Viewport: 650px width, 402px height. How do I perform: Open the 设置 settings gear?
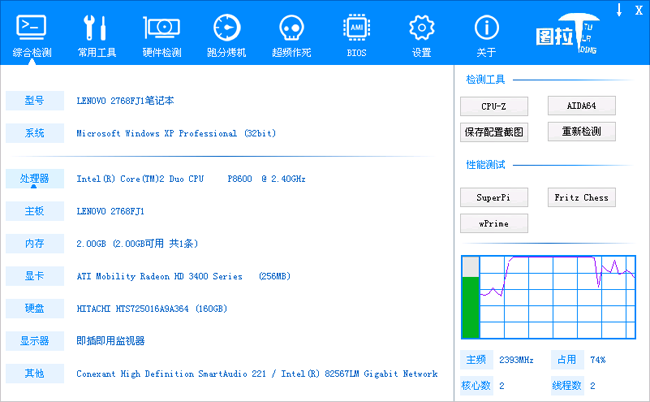(x=422, y=36)
